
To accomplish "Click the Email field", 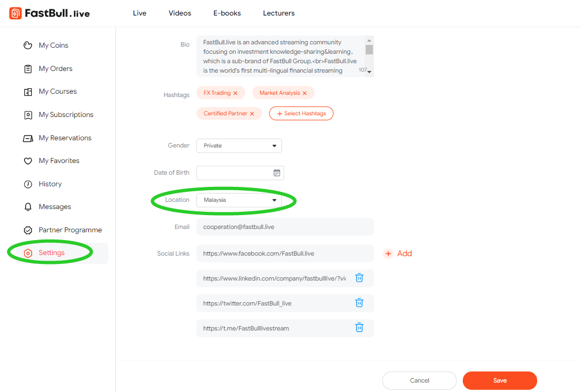I will [285, 227].
